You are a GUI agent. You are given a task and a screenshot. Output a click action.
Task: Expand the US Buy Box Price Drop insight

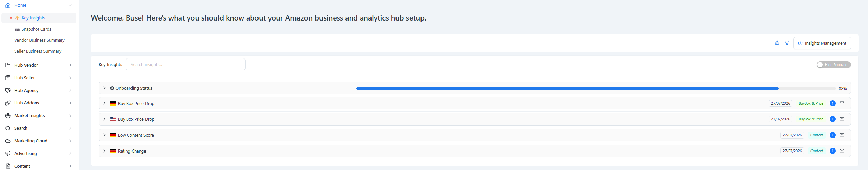point(104,119)
